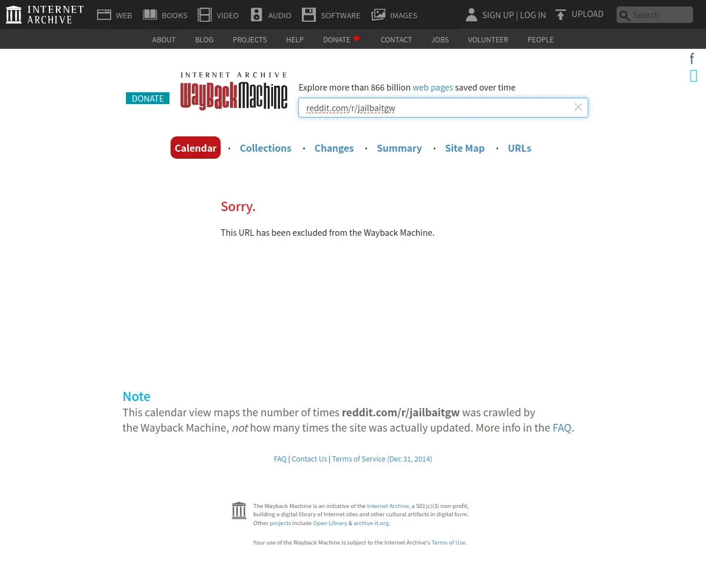Image resolution: width=706 pixels, height=588 pixels.
Task: Open the Video section filmstrip icon
Action: click(x=205, y=15)
